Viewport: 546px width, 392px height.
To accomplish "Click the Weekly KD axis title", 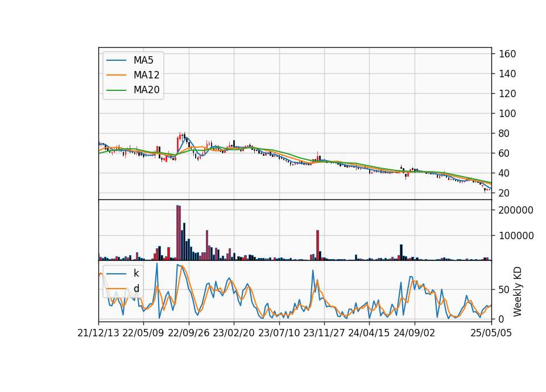I will coord(518,291).
